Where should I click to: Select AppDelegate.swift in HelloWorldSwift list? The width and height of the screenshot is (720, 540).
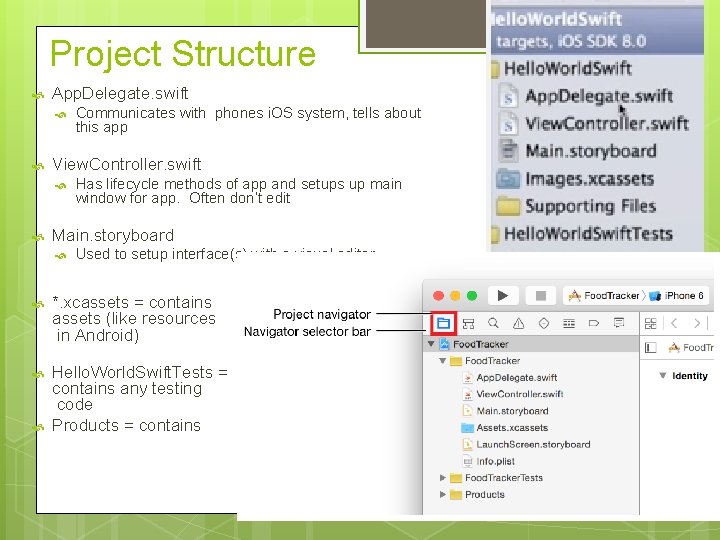pos(599,96)
